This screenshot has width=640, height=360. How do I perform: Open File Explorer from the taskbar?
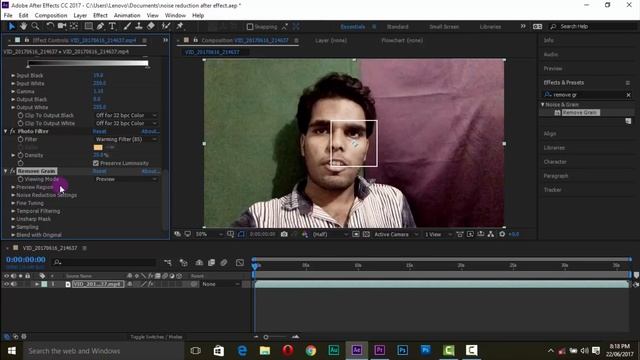pyautogui.click(x=265, y=350)
